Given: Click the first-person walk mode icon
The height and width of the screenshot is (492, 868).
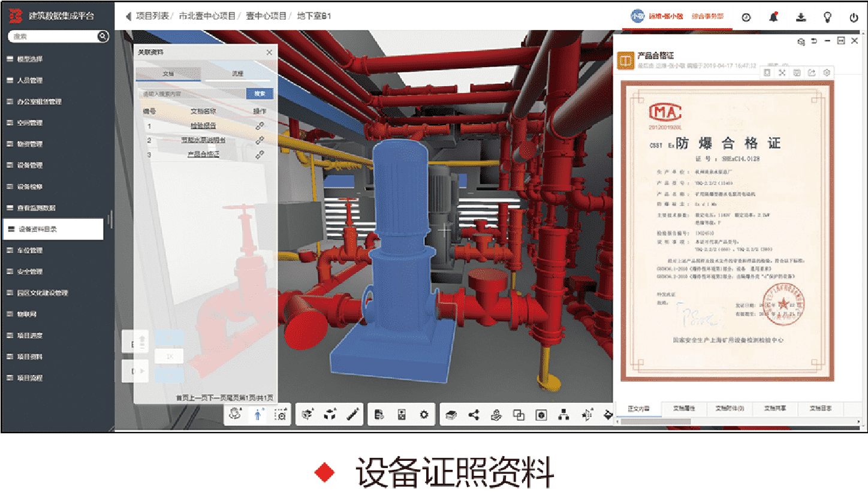Looking at the screenshot, I should (257, 414).
